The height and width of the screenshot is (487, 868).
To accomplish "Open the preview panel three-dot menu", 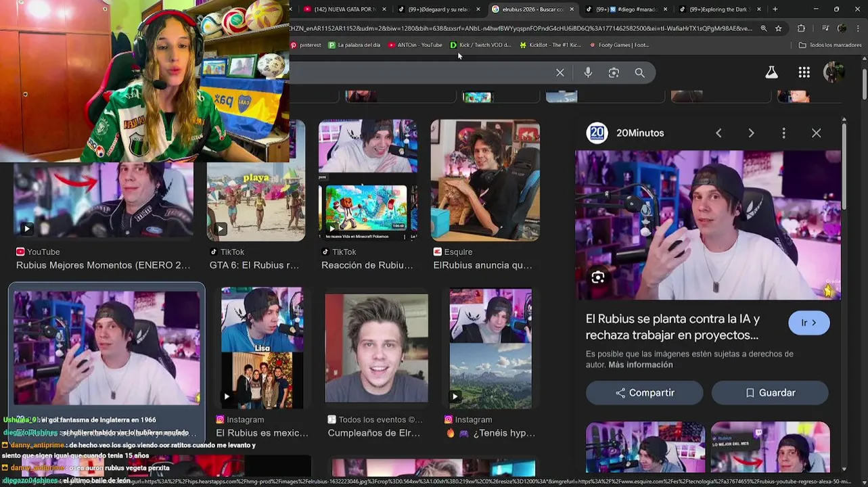I will 783,133.
